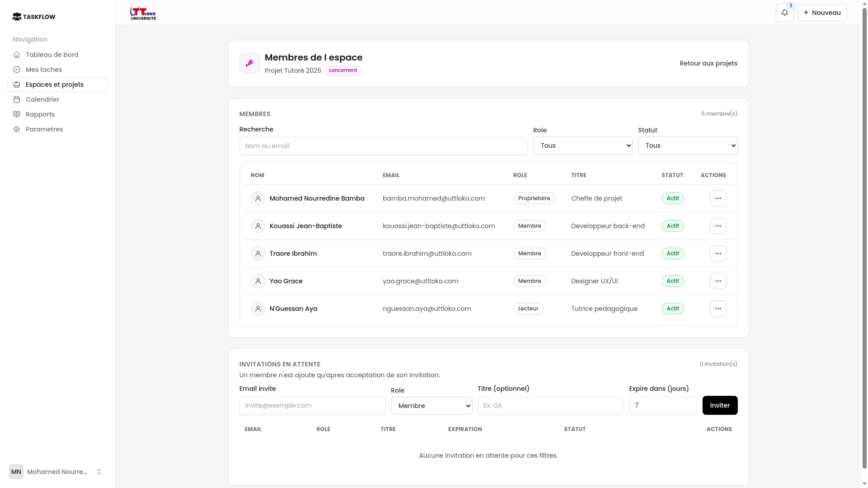Click the Kouassi Jean-Baptiste name
Image resolution: width=868 pixels, height=488 pixels.
306,226
